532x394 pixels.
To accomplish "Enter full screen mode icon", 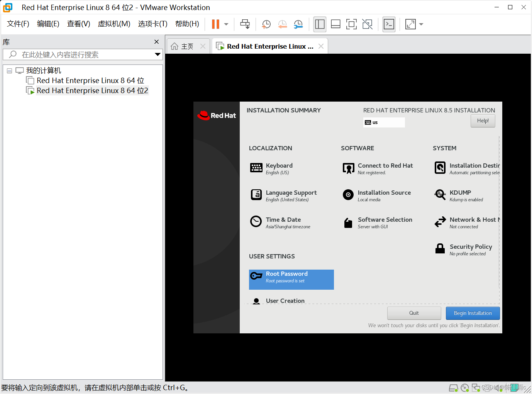I will coord(351,24).
